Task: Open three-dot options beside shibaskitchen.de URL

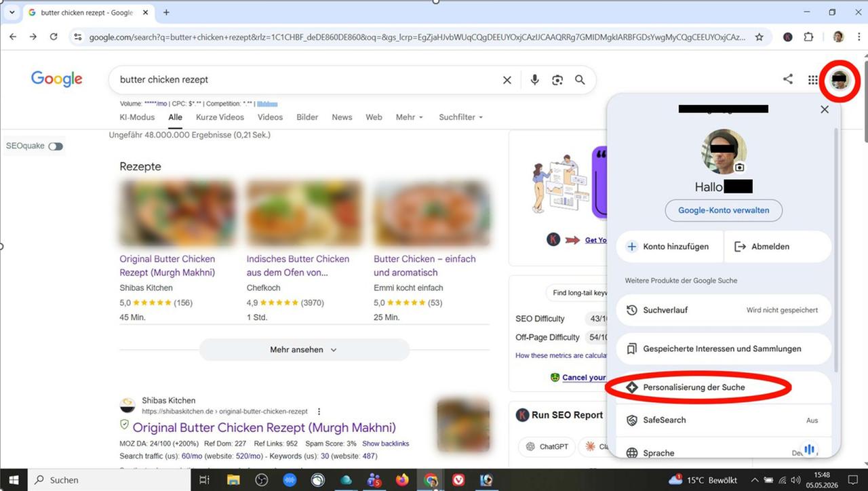Action: [319, 411]
